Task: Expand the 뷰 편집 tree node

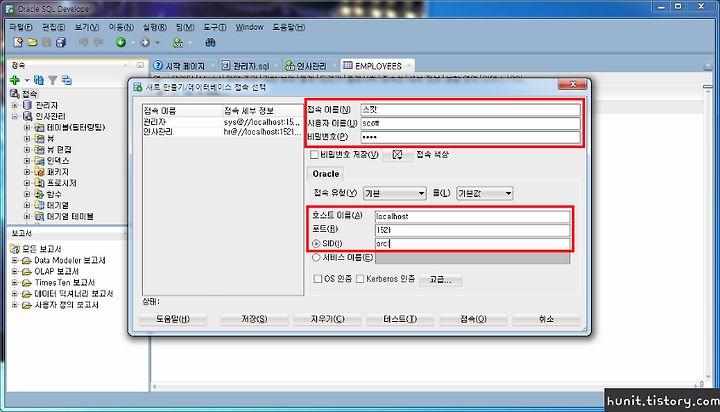Action: click(27, 149)
